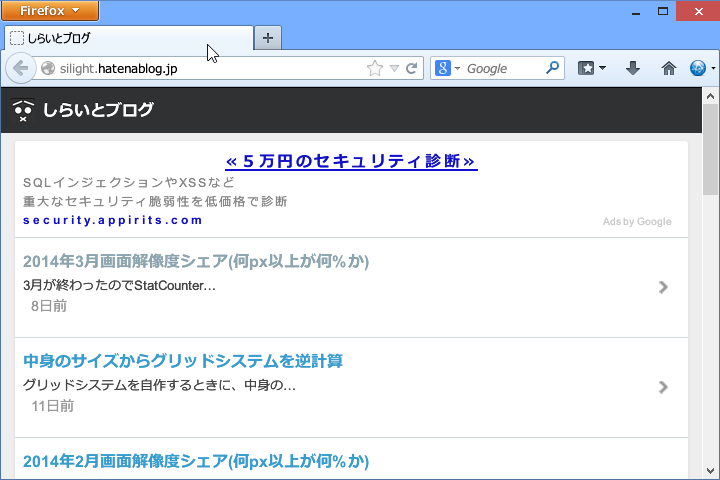The image size is (720, 480).
Task: Click the 8日前 date label
Action: 49,306
